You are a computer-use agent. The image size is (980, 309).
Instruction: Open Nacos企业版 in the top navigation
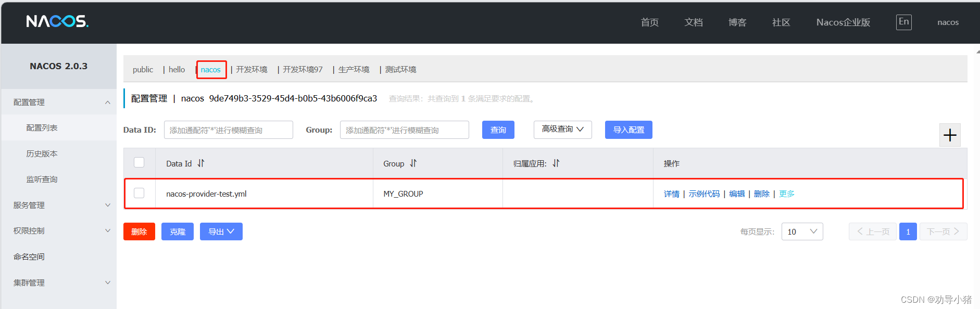(843, 22)
